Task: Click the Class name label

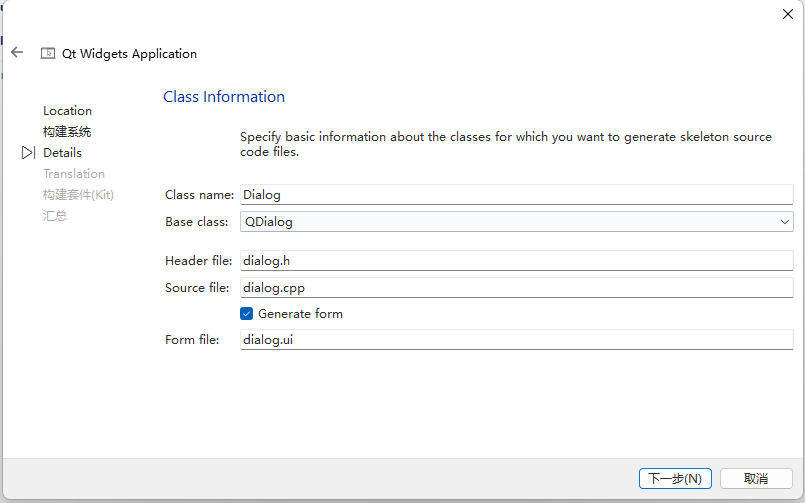Action: (x=199, y=195)
